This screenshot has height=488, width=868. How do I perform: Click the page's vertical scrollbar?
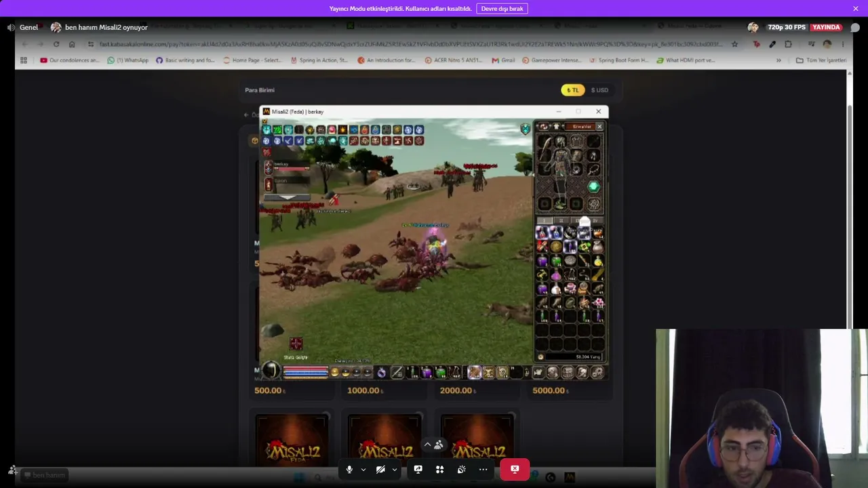(850, 217)
